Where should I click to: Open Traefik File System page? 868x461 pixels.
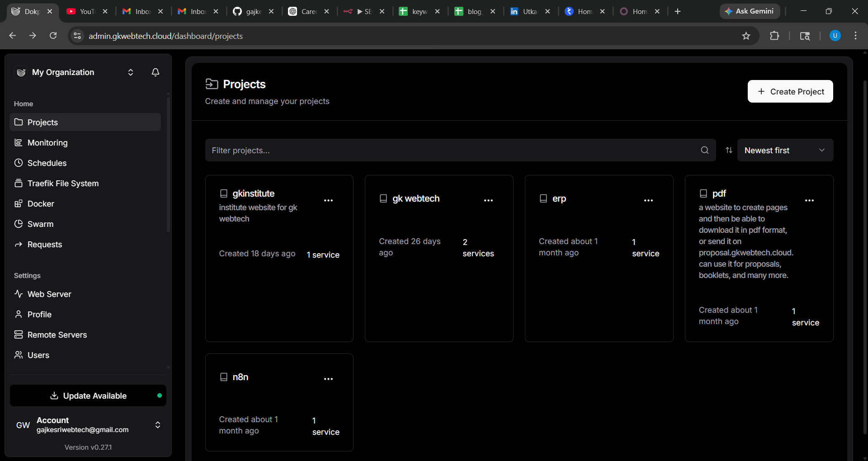pos(63,183)
